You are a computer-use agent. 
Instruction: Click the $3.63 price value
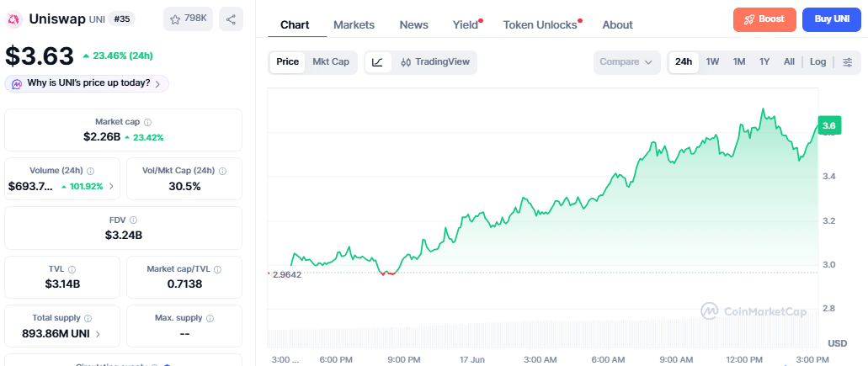40,56
